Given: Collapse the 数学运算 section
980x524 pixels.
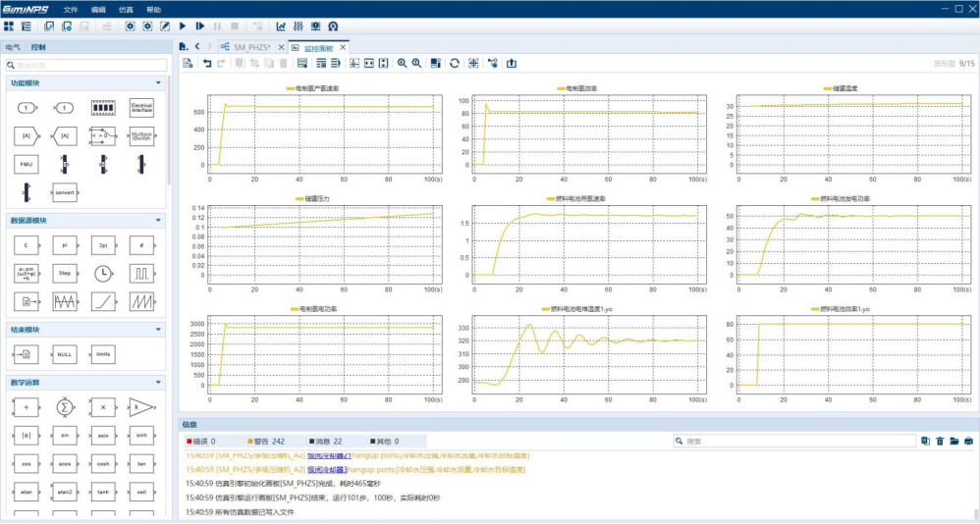Looking at the screenshot, I should tap(158, 383).
